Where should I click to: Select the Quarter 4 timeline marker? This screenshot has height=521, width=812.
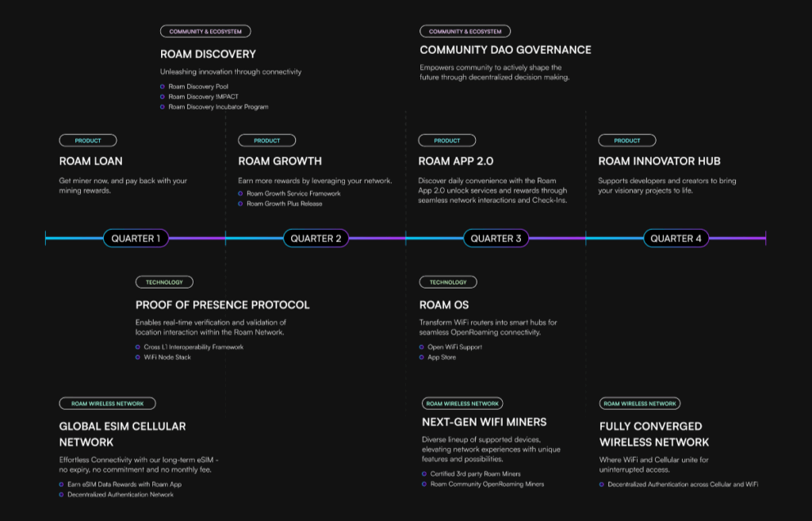[676, 238]
